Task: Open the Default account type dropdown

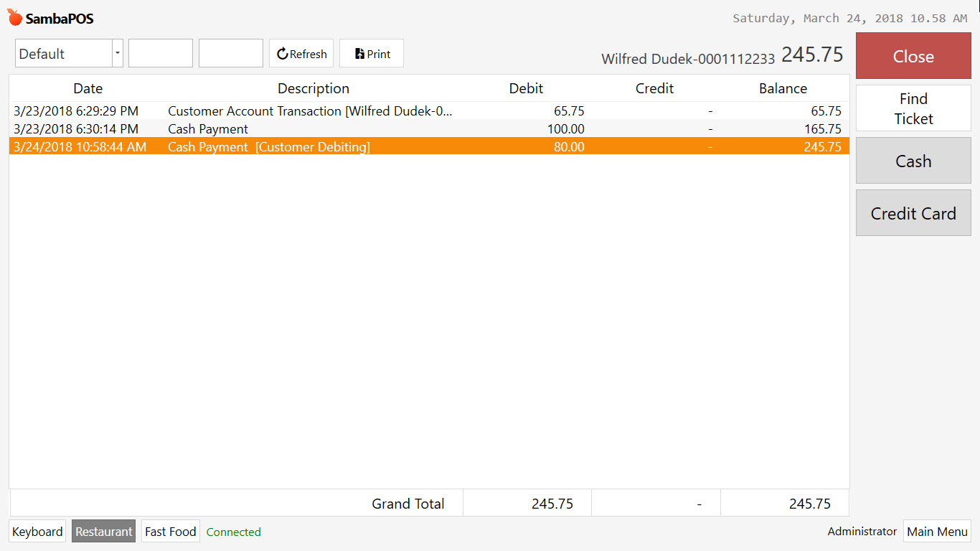Action: point(65,53)
